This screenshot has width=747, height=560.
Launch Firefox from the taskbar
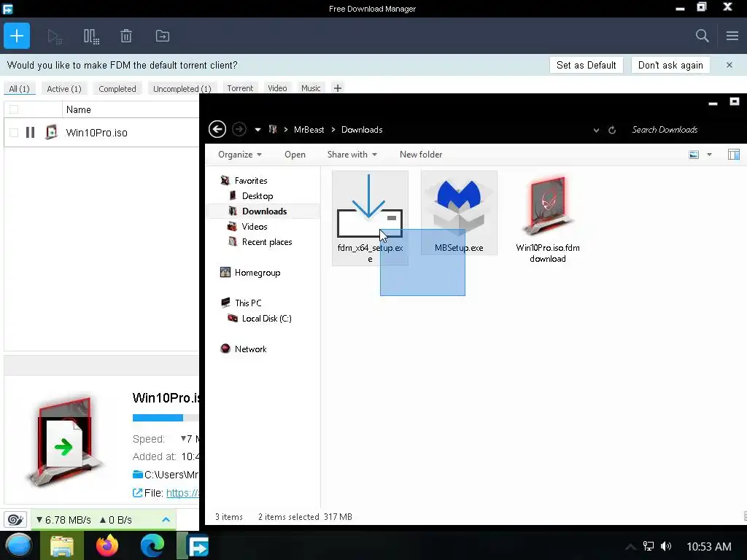tap(107, 545)
